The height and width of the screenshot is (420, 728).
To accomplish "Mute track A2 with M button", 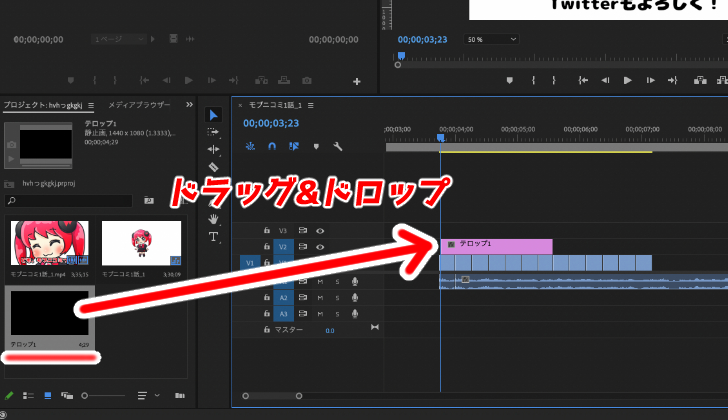I will point(320,297).
